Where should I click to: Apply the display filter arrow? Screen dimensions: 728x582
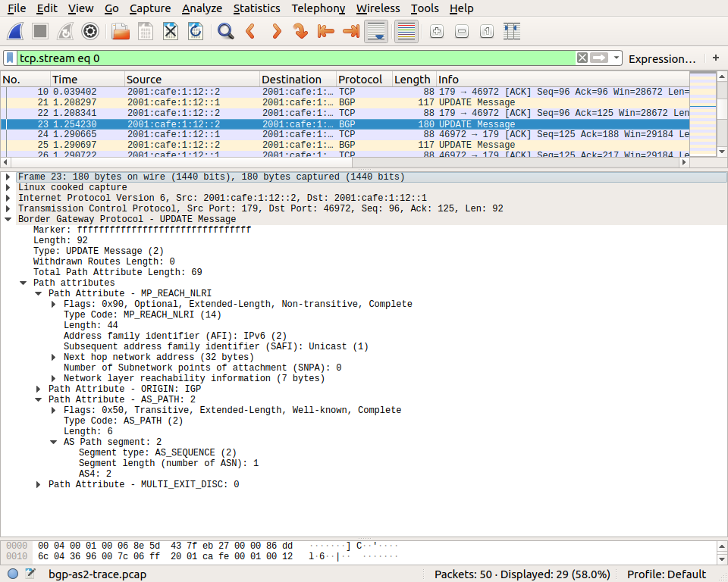pos(599,58)
